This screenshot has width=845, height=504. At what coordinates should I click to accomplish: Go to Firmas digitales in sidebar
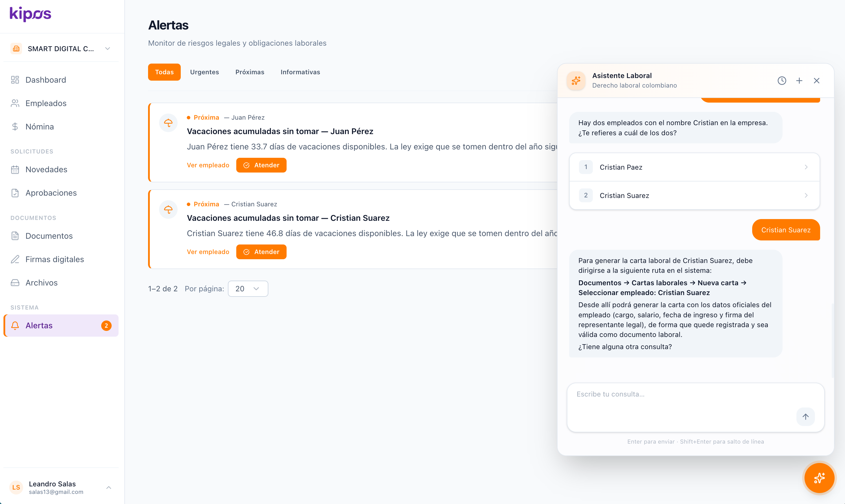click(54, 259)
